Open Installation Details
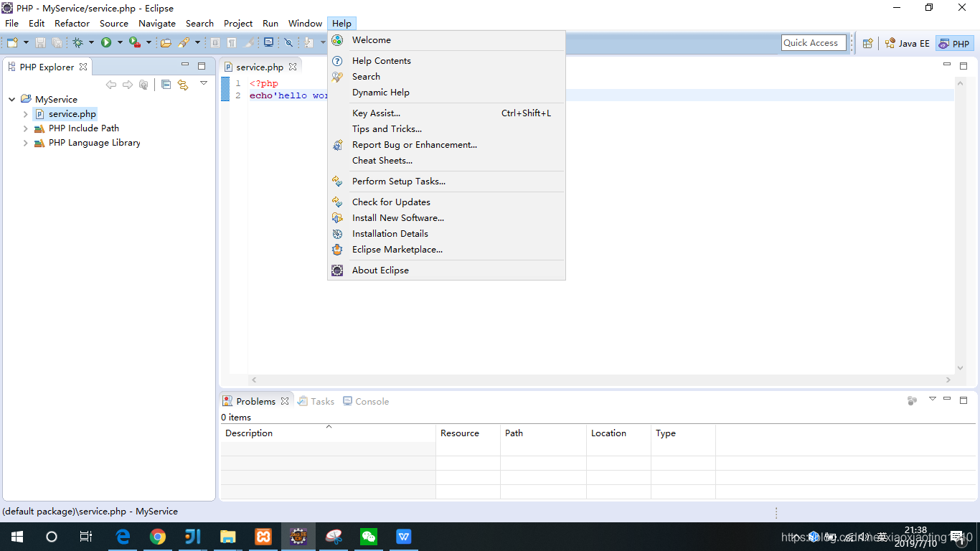Screen dimensions: 980x551 tap(446, 234)
